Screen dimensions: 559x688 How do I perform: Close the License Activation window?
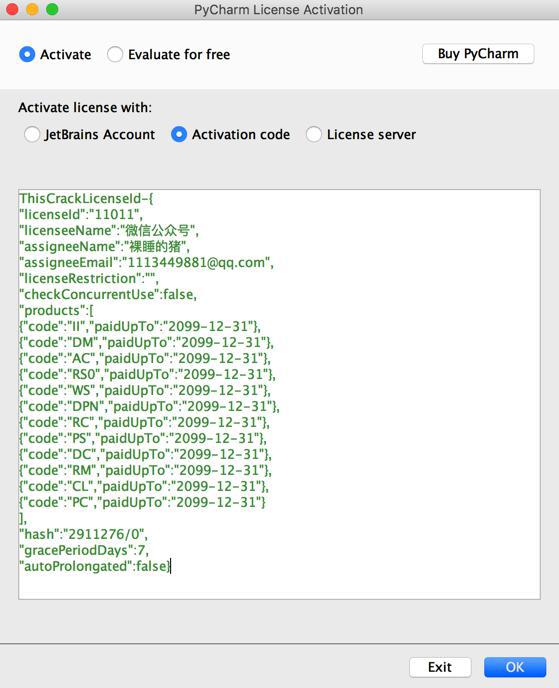coord(12,9)
